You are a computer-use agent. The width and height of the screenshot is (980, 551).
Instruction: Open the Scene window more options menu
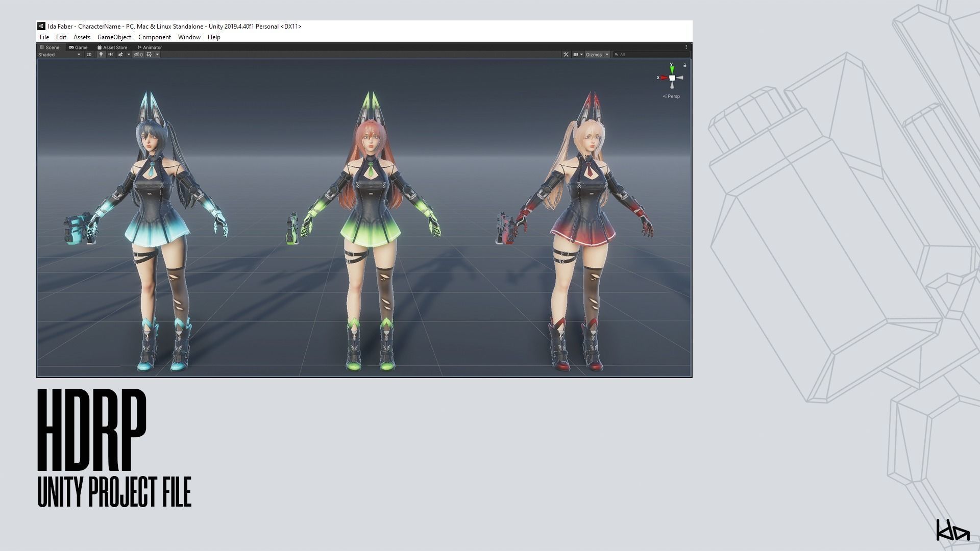pyautogui.click(x=686, y=47)
